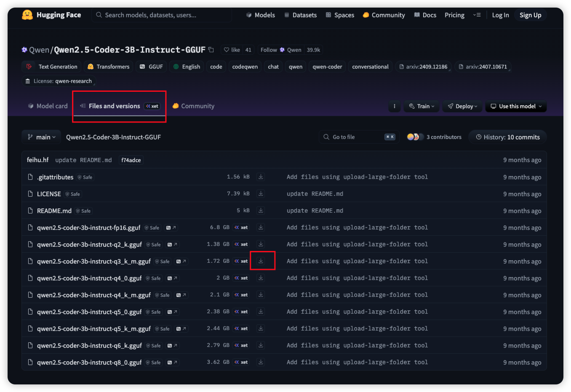Open the main branch dropdown
Screen dimensions: 571x392
click(41, 137)
